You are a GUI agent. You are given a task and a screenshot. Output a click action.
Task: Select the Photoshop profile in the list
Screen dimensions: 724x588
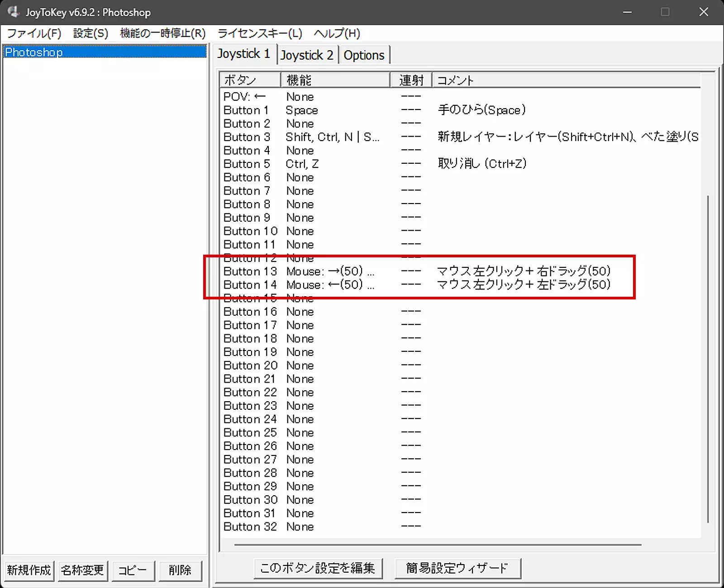tap(105, 52)
